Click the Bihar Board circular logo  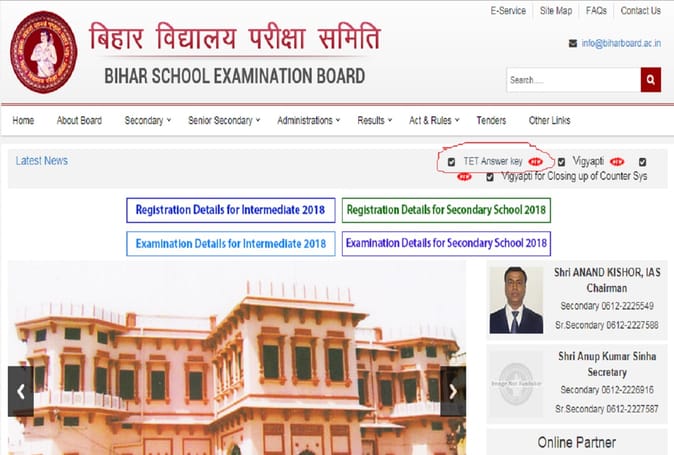43,52
